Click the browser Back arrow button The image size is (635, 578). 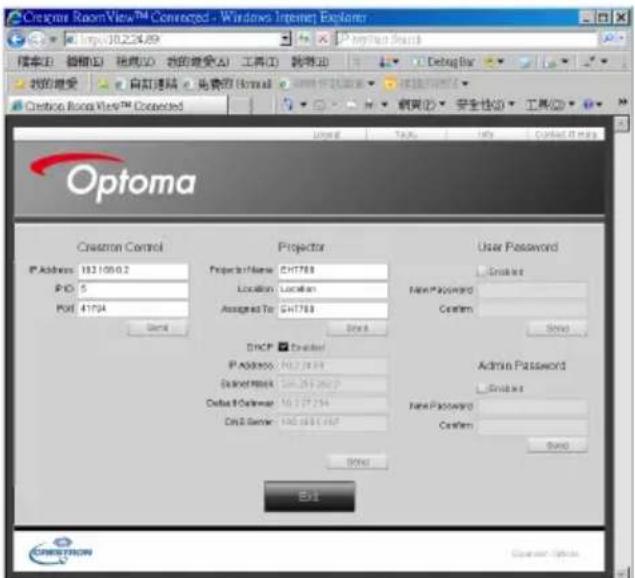point(16,40)
